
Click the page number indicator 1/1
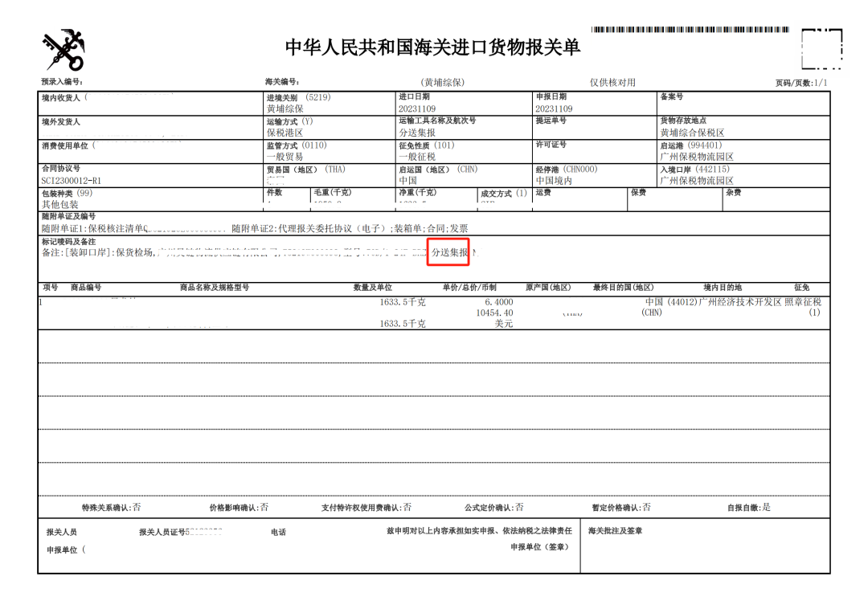point(820,83)
